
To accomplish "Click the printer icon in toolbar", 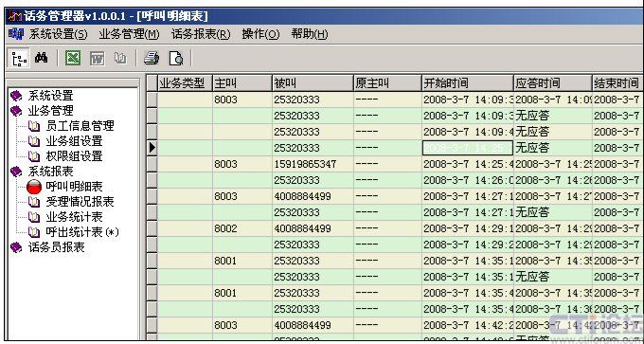I will tap(152, 59).
